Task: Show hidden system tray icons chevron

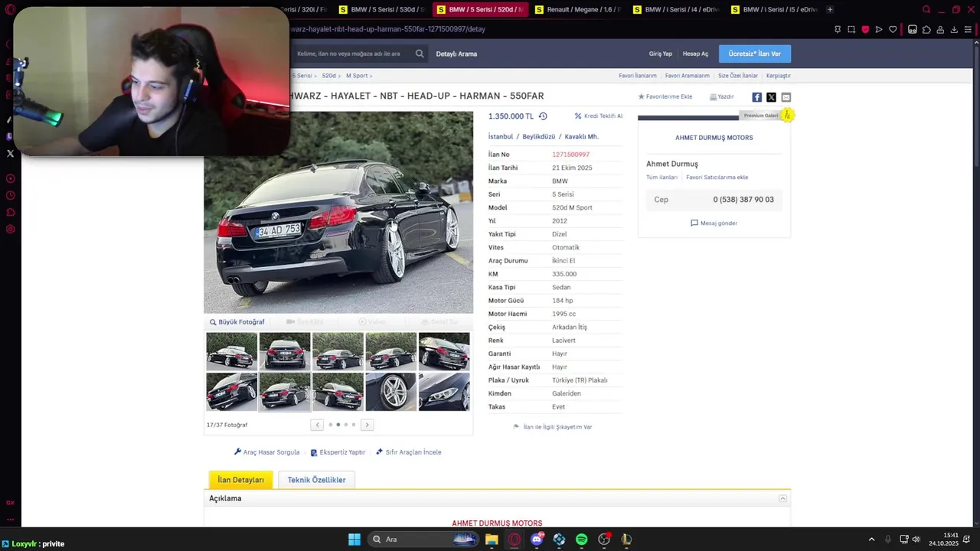Action: tap(871, 540)
